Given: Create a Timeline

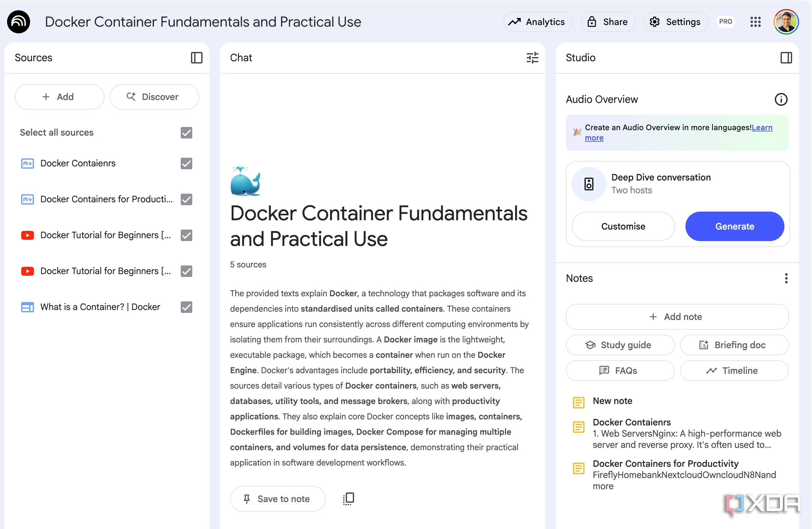Looking at the screenshot, I should [x=734, y=370].
